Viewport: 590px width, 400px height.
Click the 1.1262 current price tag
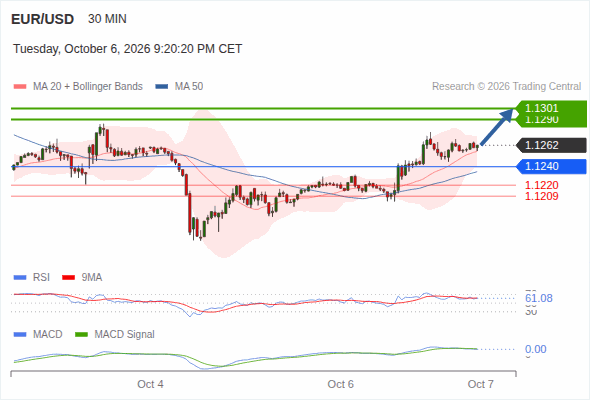552,145
